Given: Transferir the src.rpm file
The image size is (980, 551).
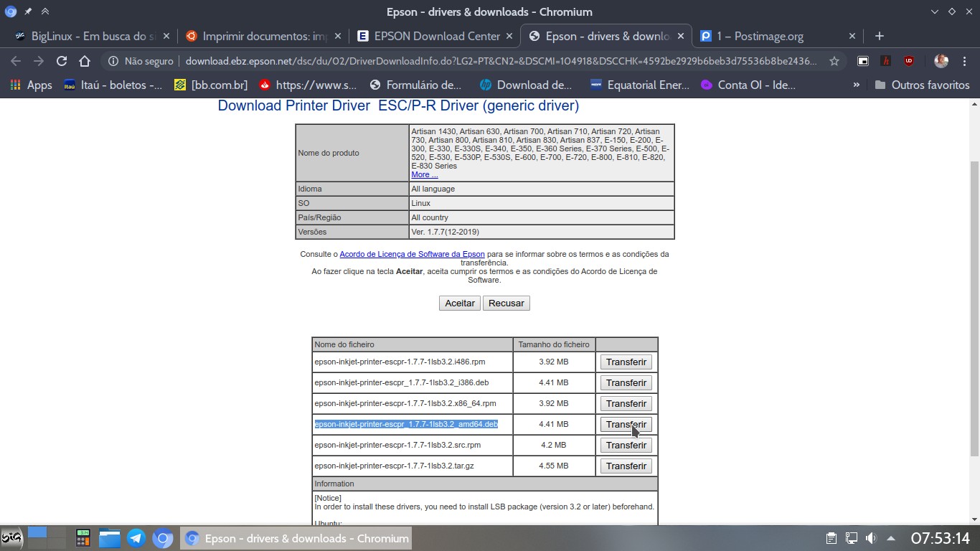Looking at the screenshot, I should point(626,445).
